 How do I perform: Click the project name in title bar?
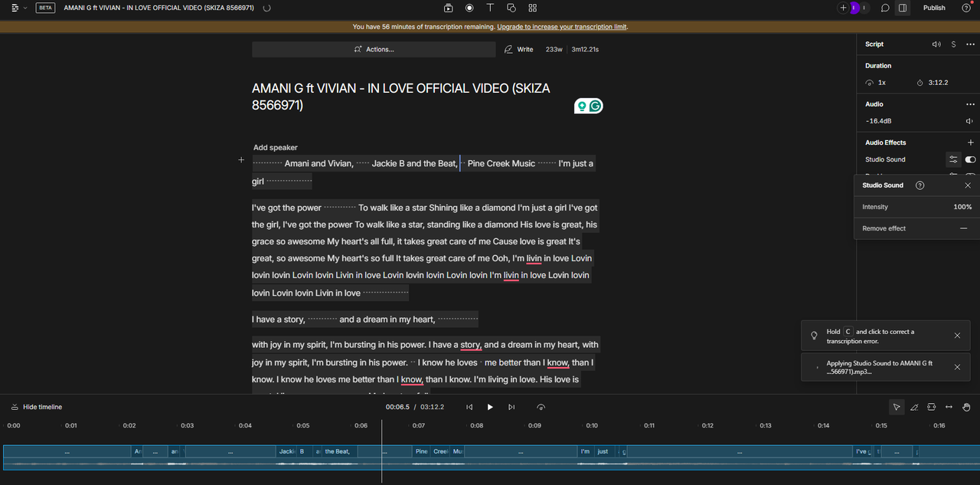tap(160, 8)
